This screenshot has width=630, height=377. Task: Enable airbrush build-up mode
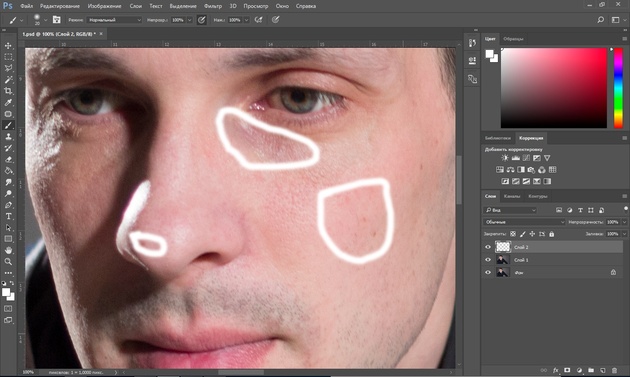coord(258,20)
